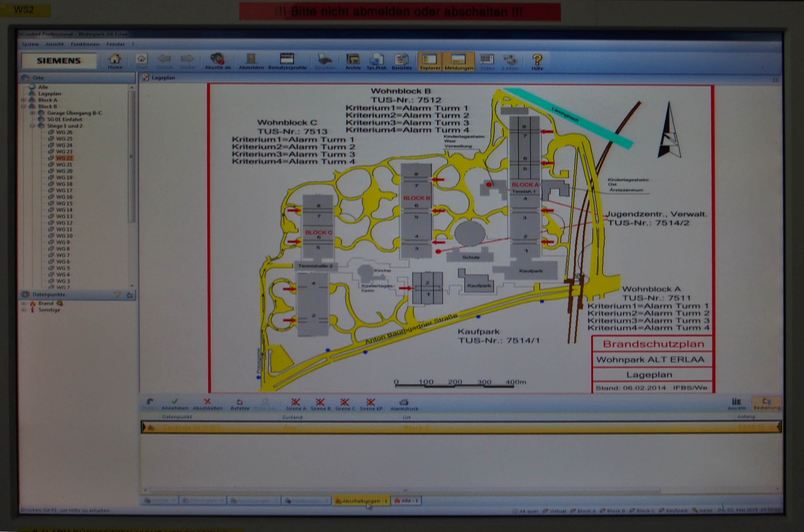Expand the Brand datapoint group
The width and height of the screenshot is (804, 532).
point(23,303)
